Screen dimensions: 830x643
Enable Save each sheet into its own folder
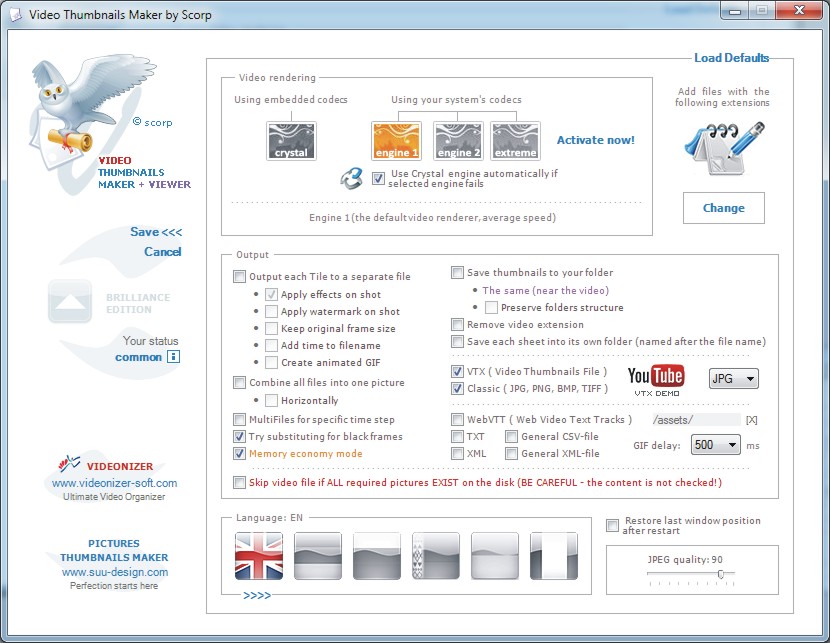coord(457,341)
